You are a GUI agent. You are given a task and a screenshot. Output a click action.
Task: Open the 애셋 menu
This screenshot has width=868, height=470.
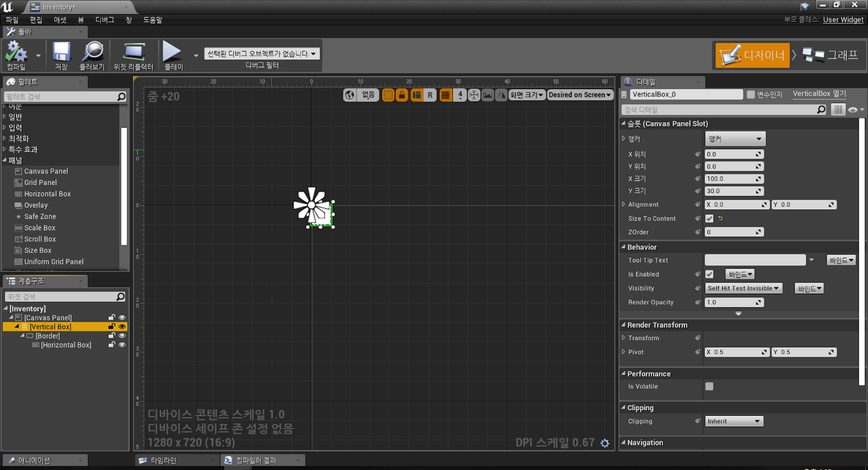[x=60, y=20]
